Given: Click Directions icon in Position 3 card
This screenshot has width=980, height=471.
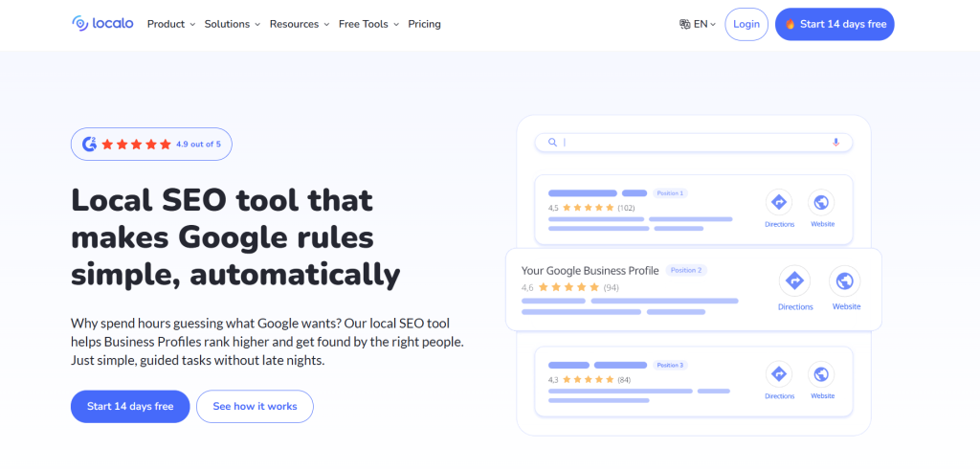Looking at the screenshot, I should [779, 374].
